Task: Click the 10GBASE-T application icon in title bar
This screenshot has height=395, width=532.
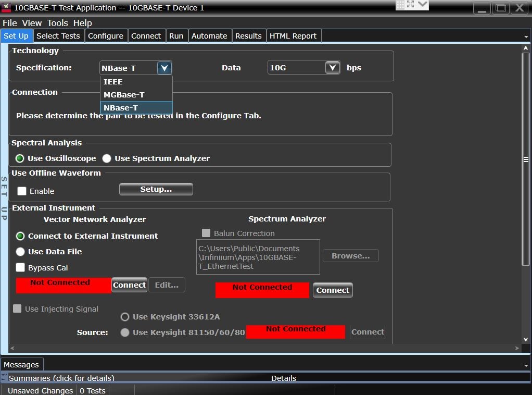Action: click(6, 7)
